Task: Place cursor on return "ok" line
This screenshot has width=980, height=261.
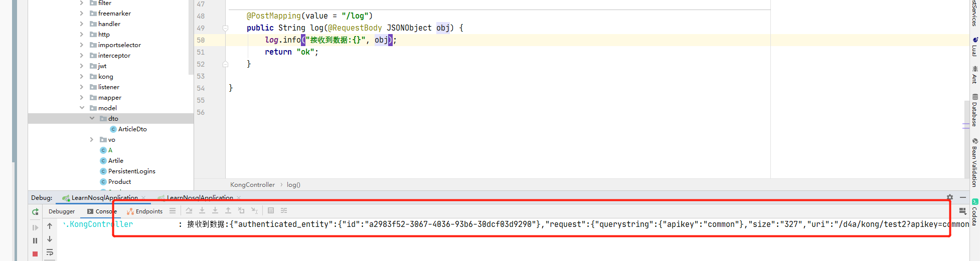Action: pyautogui.click(x=291, y=52)
